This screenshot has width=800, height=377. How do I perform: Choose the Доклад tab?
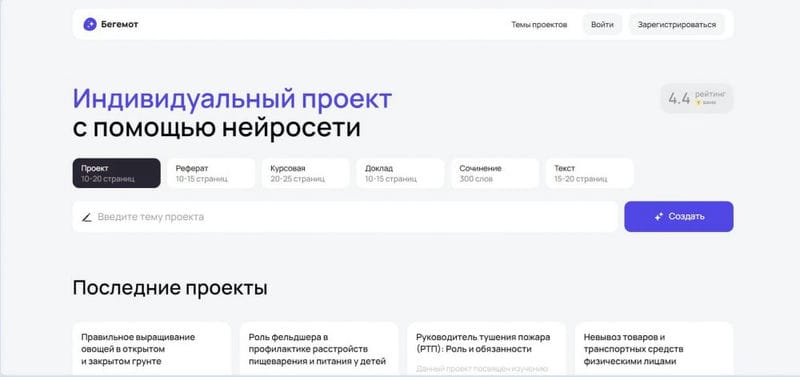400,173
